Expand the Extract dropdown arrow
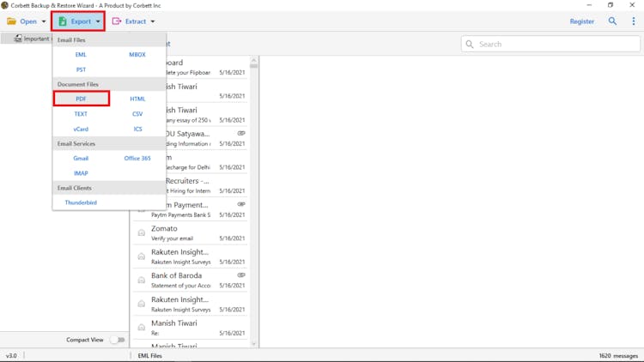Image resolution: width=644 pixels, height=362 pixels. point(153,21)
